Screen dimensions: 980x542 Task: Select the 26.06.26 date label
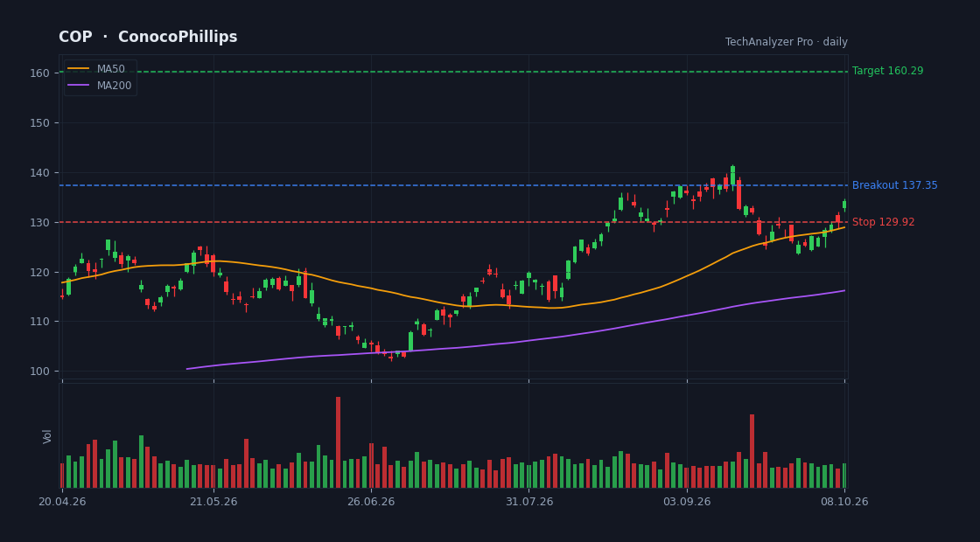pos(371,502)
